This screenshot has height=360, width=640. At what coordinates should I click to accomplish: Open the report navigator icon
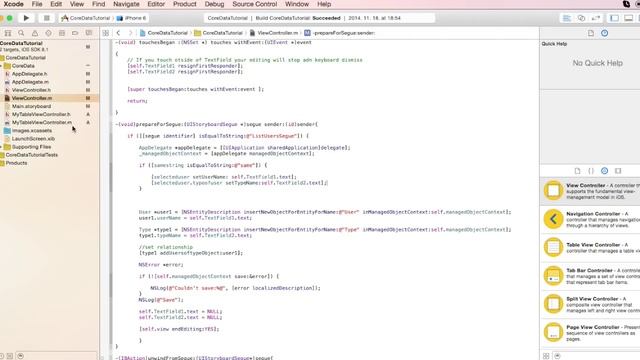[89, 33]
